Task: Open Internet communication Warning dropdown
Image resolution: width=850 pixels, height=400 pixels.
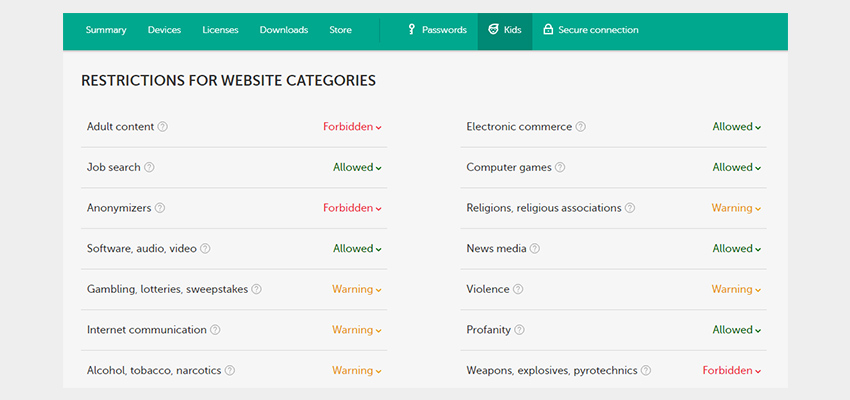Action: pyautogui.click(x=357, y=330)
